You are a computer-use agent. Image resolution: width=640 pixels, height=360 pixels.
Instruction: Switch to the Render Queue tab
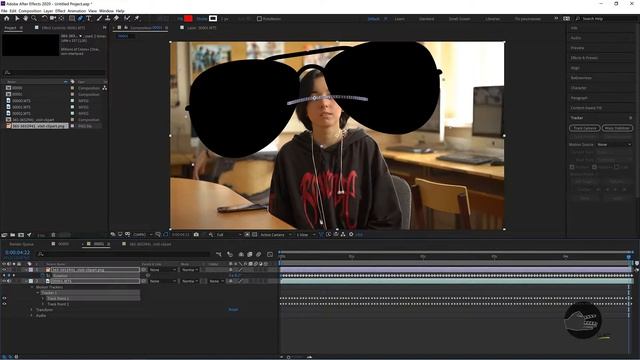21,244
